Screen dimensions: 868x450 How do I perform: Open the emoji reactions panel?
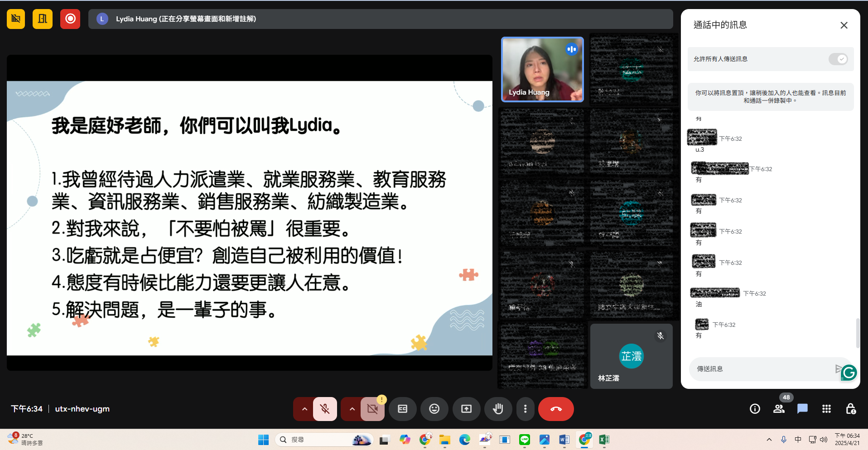(434, 409)
